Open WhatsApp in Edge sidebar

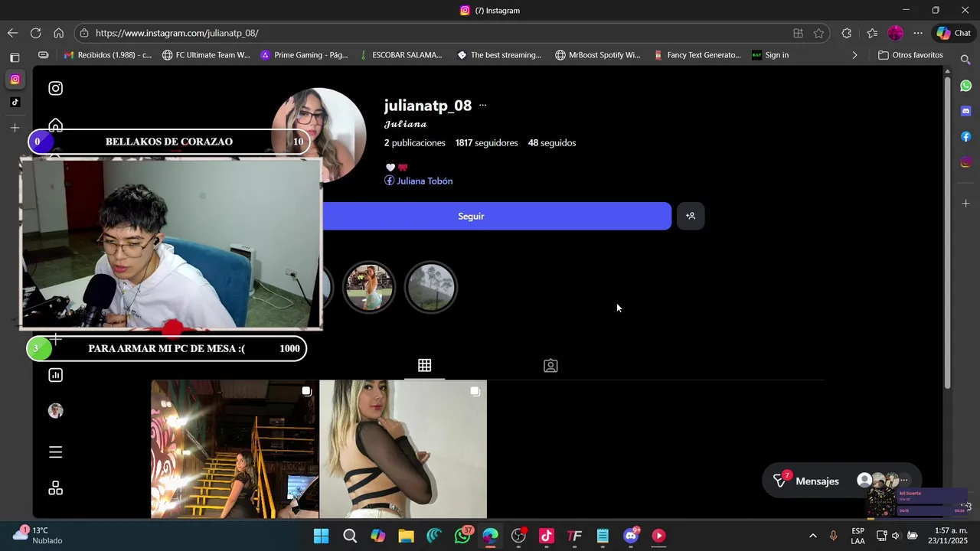(965, 86)
